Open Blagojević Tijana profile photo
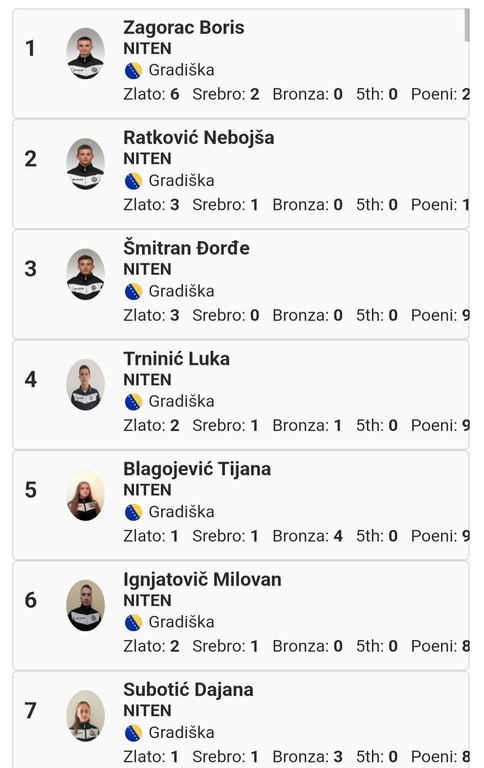This screenshot has height=768, width=484. point(85,495)
